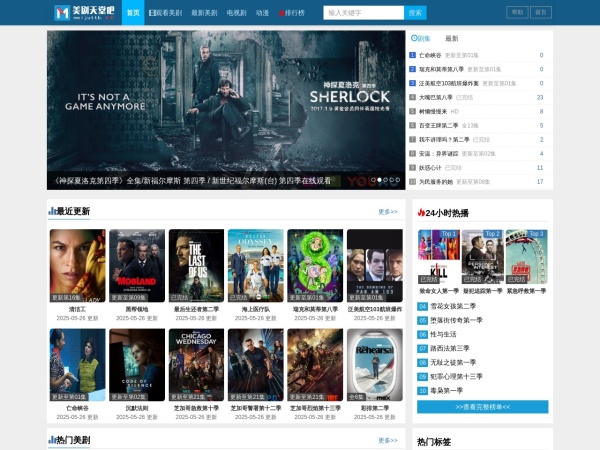Image resolution: width=600 pixels, height=450 pixels.
Task: Open the 泛美航空103航班爆炸 poster
Action: point(375,266)
